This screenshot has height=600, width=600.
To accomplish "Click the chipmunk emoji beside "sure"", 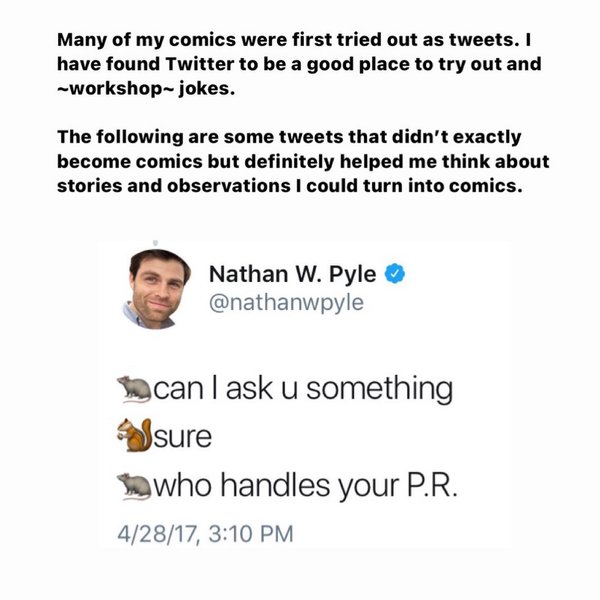I will [132, 436].
